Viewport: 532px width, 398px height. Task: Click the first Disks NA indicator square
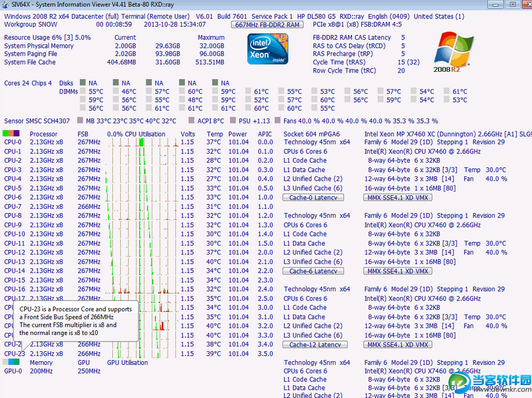tap(82, 83)
